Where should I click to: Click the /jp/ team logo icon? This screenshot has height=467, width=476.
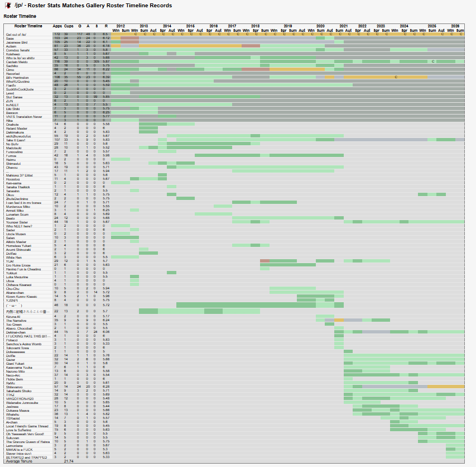click(8, 6)
